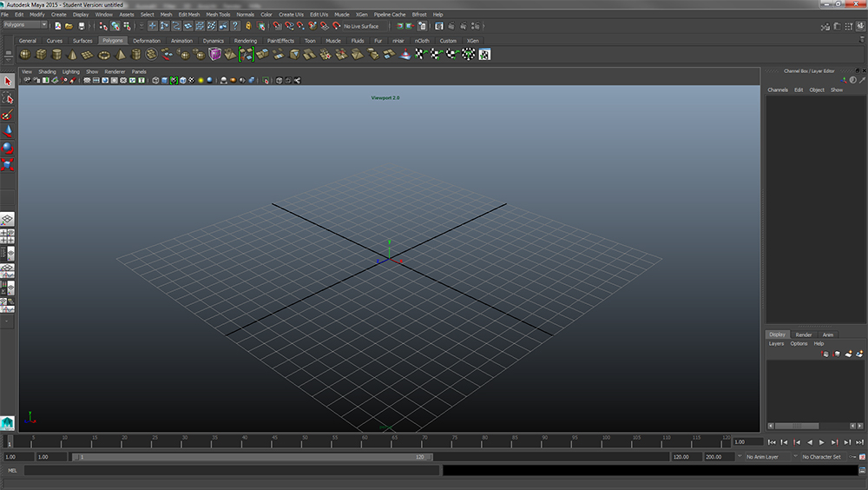
Task: Activate the Rotate tool in the toolbox
Action: coord(8,148)
